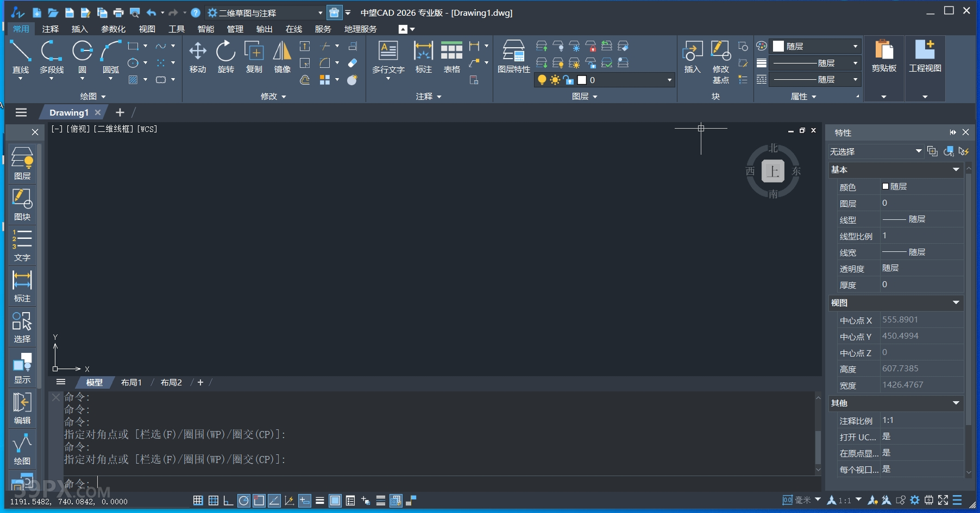Switch to 布局1 layout tab
980x513 pixels.
131,382
